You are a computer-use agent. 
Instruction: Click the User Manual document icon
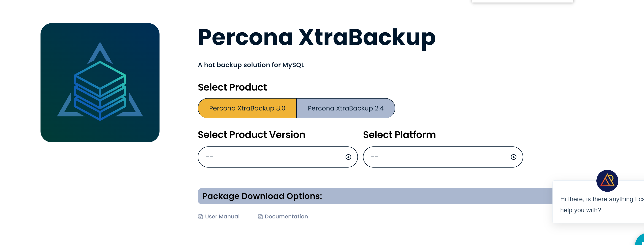click(x=200, y=217)
